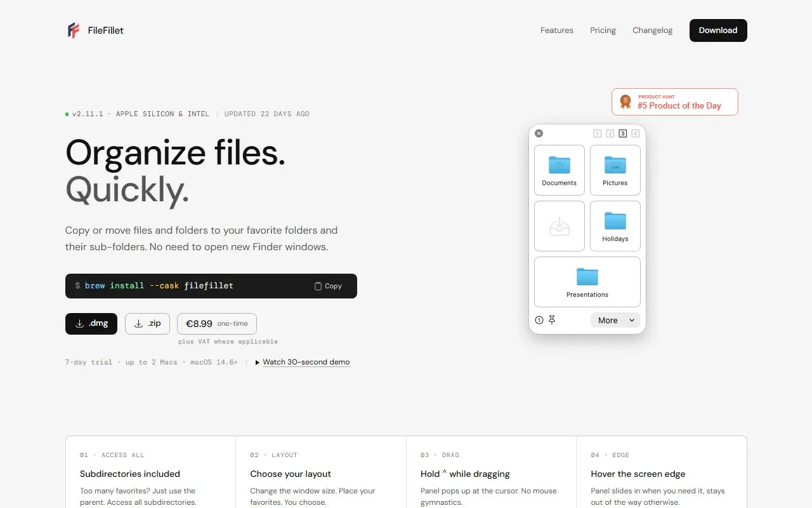Click the plus VAT where applicable note
Viewport: 812px width, 508px height.
point(228,342)
